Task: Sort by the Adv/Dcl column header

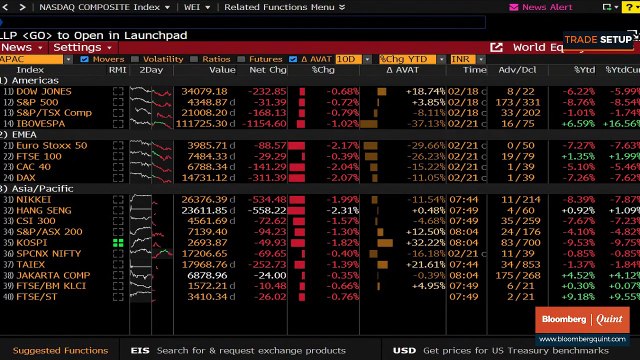Action: [517, 70]
